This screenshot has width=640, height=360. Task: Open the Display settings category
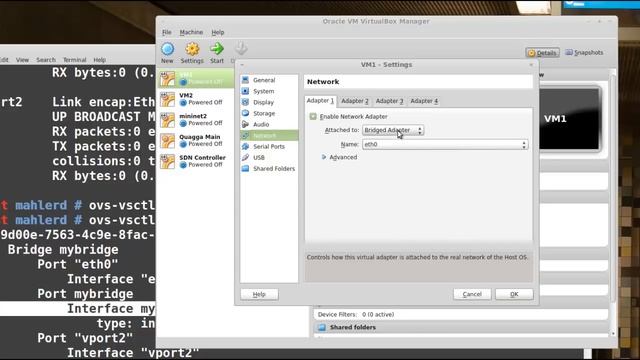[269, 102]
